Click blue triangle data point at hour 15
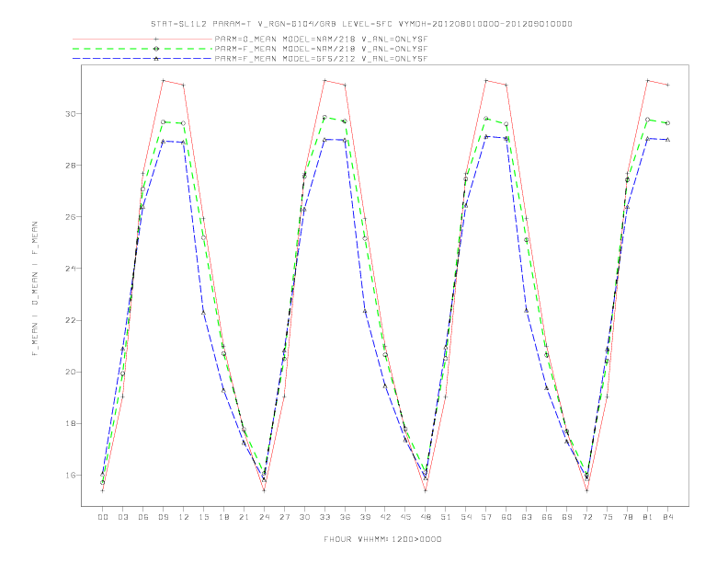The width and height of the screenshot is (728, 563). click(x=203, y=313)
